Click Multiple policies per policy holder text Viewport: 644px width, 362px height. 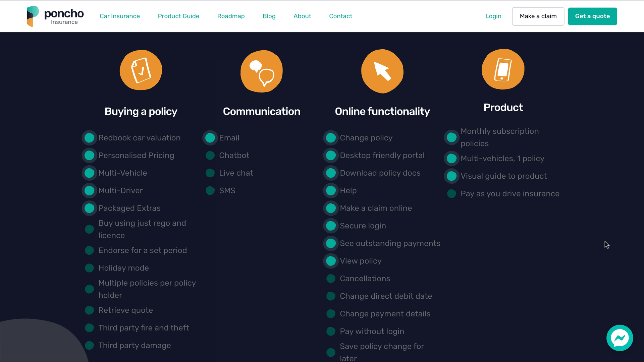(147, 289)
